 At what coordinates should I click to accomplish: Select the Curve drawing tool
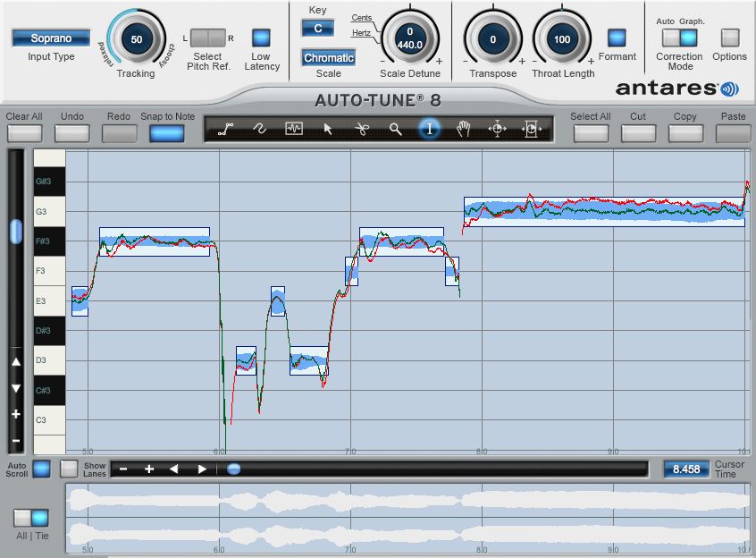click(x=259, y=130)
